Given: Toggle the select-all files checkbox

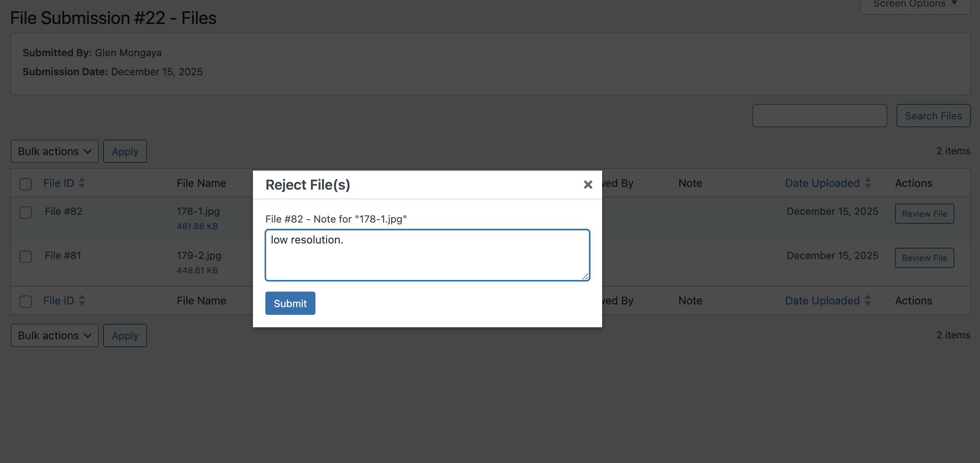Looking at the screenshot, I should pos(25,184).
